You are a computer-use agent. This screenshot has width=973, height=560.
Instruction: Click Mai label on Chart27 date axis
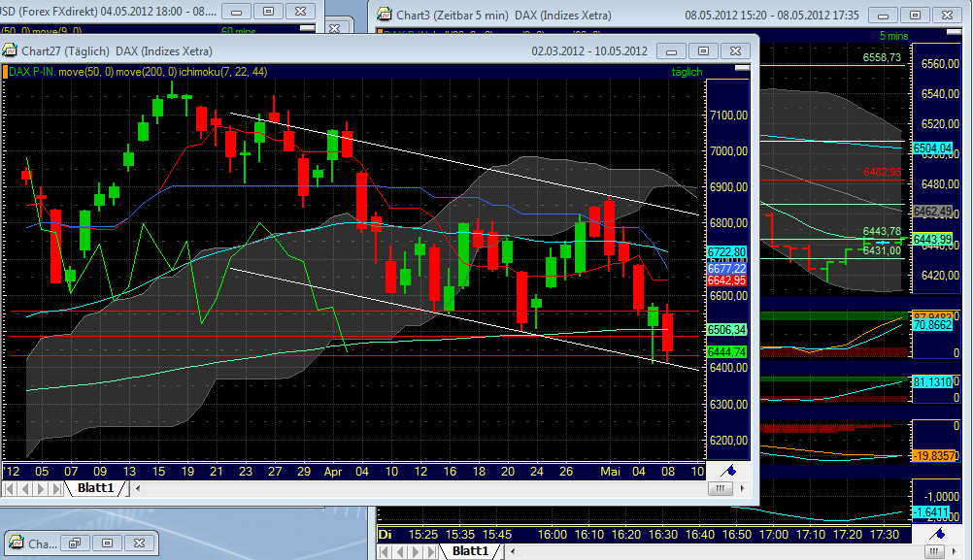click(610, 472)
